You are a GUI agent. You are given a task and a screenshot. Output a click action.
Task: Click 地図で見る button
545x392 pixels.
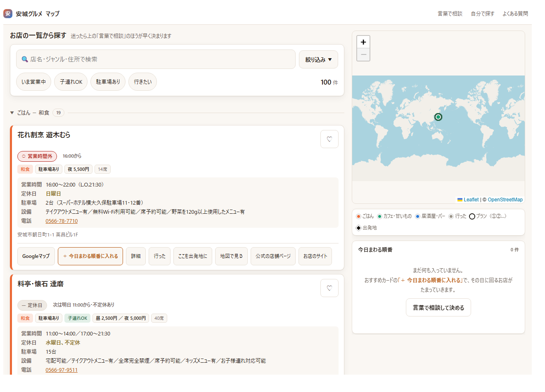tap(232, 256)
